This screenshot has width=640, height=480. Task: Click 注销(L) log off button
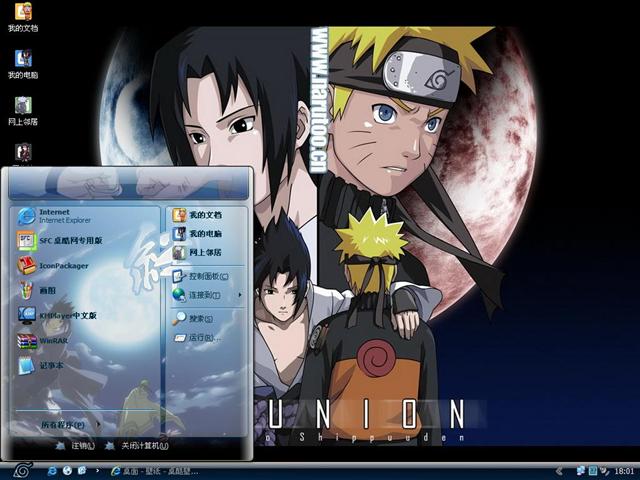76,446
